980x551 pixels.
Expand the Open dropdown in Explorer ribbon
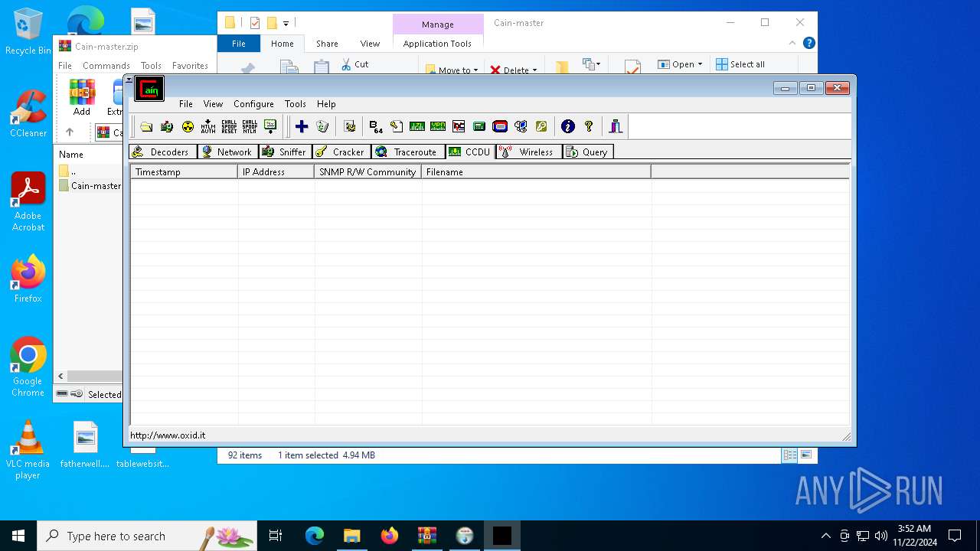pos(680,64)
